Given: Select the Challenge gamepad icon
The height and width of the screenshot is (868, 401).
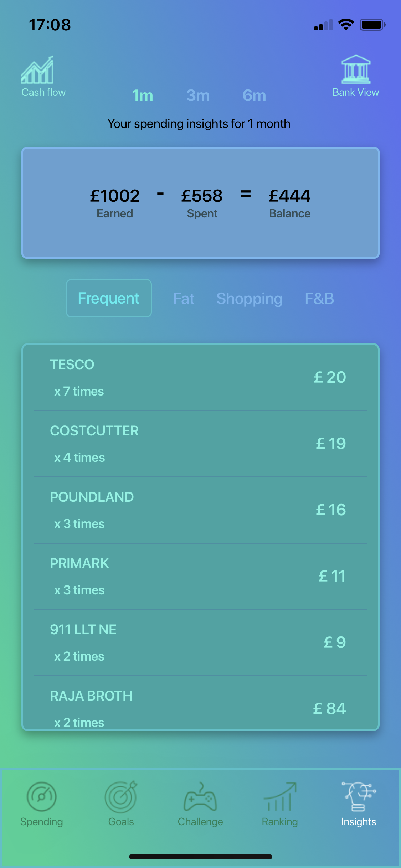Looking at the screenshot, I should coord(200,797).
